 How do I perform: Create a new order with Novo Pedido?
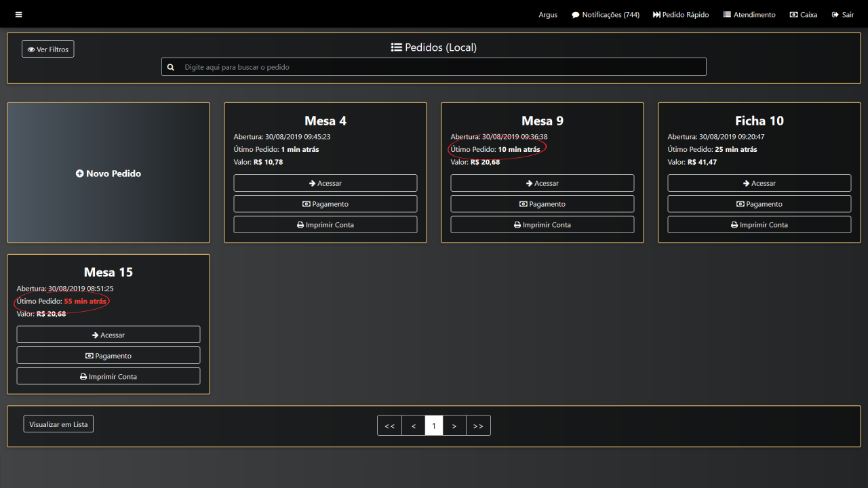pos(108,174)
